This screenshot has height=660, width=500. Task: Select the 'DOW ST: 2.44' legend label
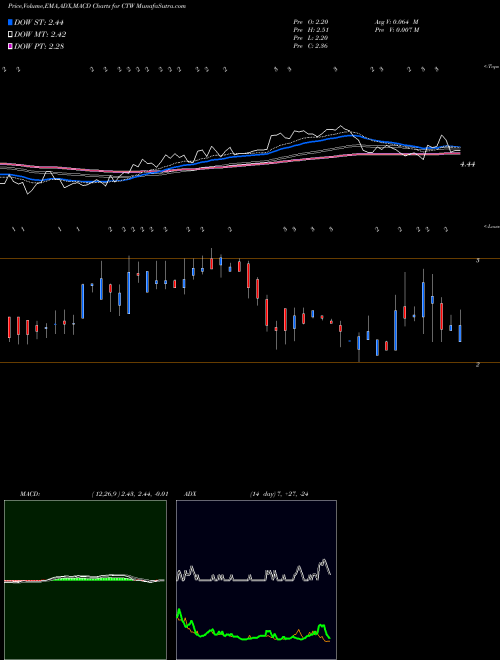pos(39,22)
